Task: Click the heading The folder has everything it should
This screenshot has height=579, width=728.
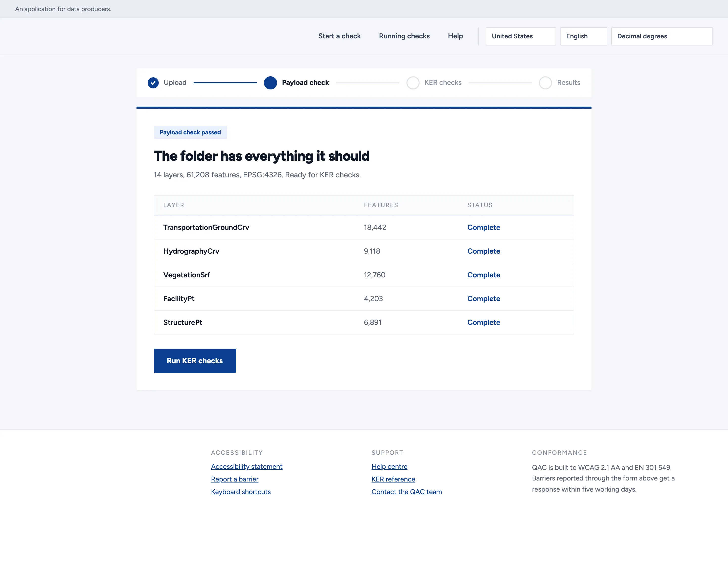Action: tap(261, 156)
